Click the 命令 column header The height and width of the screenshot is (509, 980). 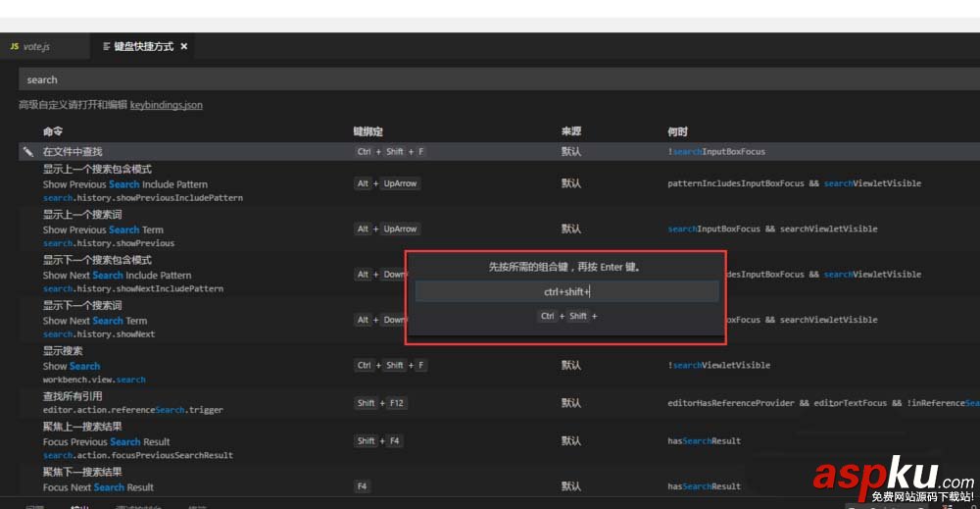[53, 131]
